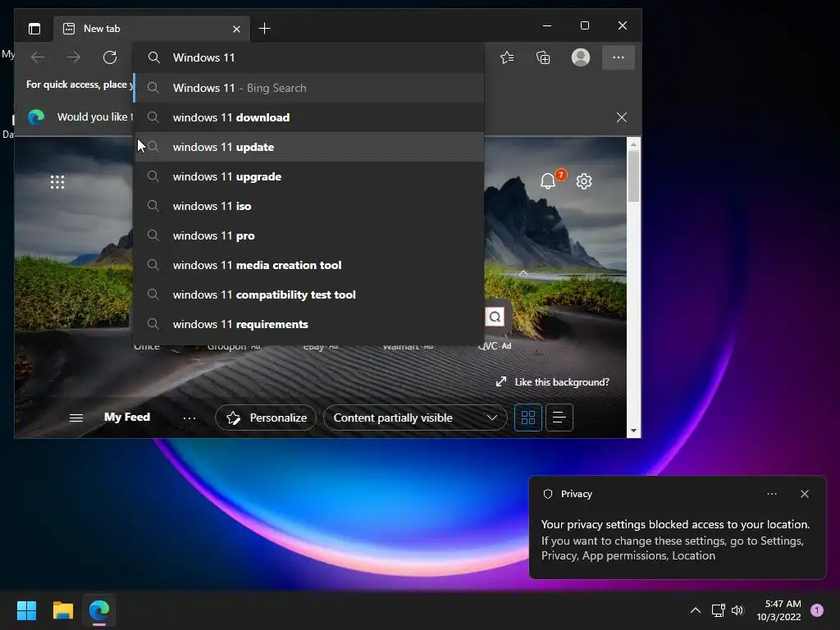840x630 pixels.
Task: Open notifications bell with 7 badge
Action: 548,181
